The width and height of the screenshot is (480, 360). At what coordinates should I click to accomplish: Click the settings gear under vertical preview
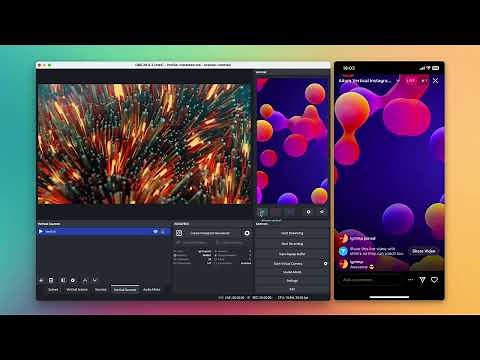pos(308,212)
